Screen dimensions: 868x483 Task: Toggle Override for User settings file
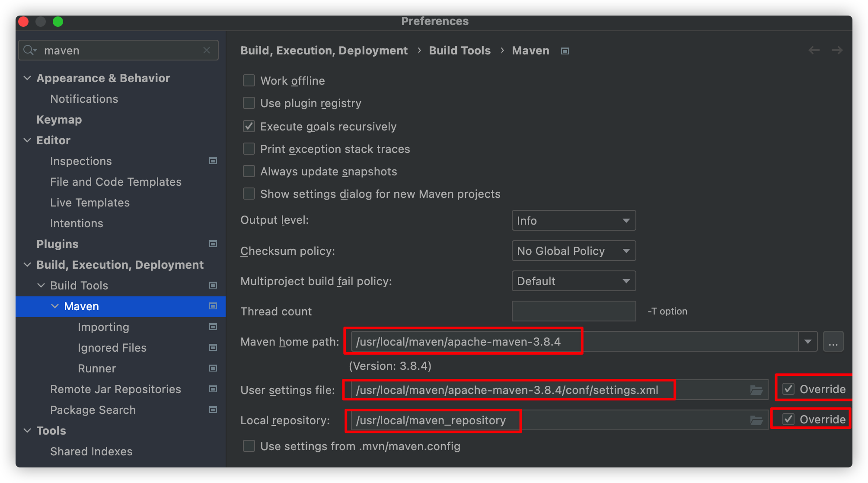[788, 389]
